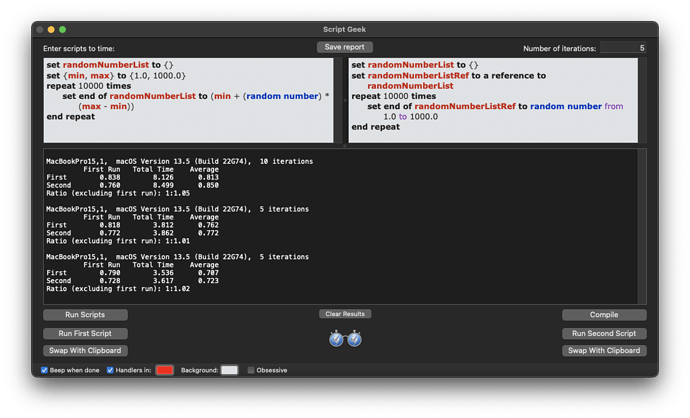Viewport: 690px width, 418px height.
Task: Click inside the second script editor
Action: click(x=493, y=100)
